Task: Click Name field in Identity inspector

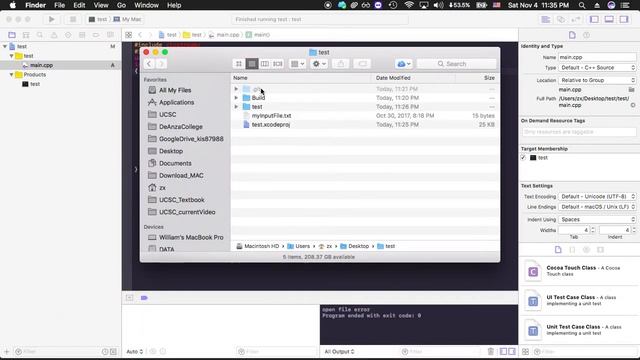Action: [597, 57]
